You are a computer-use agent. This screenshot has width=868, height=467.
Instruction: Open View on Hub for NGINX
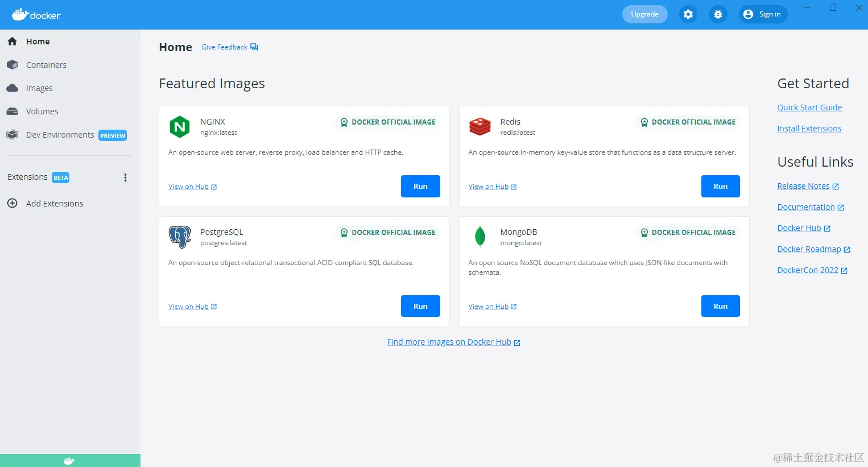(x=192, y=187)
